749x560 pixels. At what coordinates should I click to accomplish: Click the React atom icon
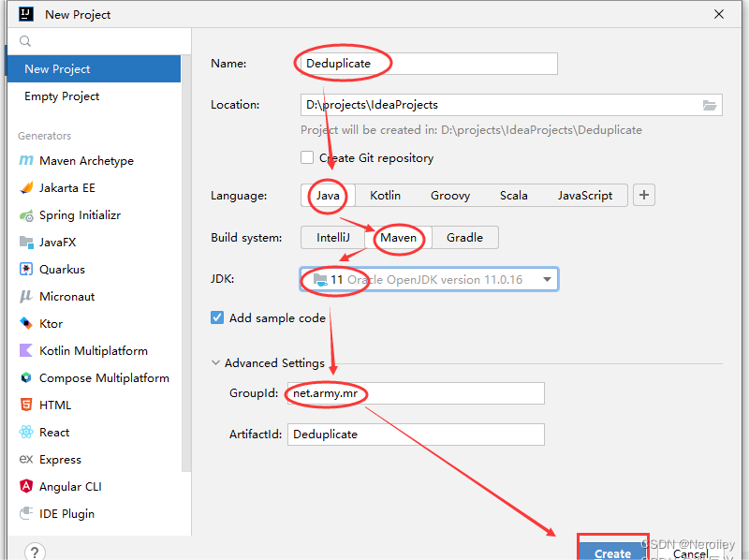click(26, 432)
